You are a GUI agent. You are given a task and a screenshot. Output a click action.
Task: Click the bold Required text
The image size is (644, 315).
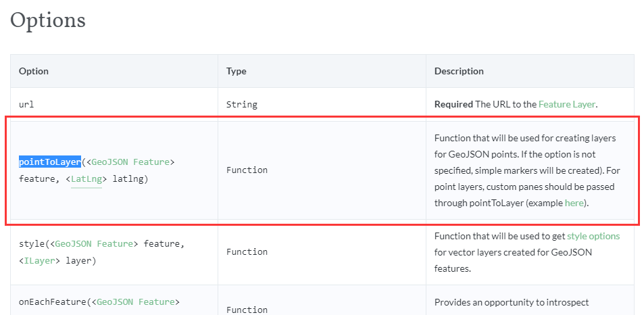[x=453, y=104]
